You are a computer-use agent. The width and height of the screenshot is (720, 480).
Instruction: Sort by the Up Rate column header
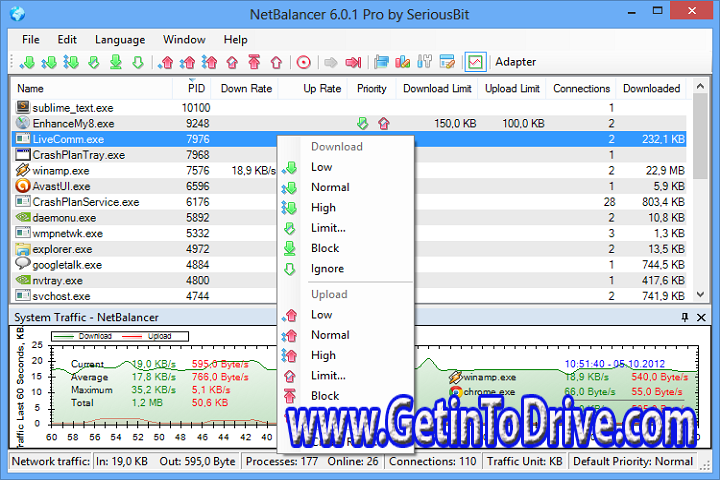pyautogui.click(x=313, y=89)
